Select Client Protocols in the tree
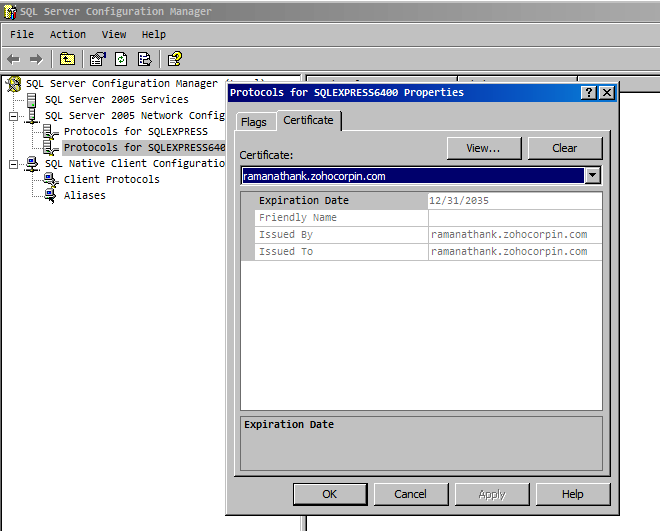Viewport: 660px width, 531px height. (x=111, y=180)
